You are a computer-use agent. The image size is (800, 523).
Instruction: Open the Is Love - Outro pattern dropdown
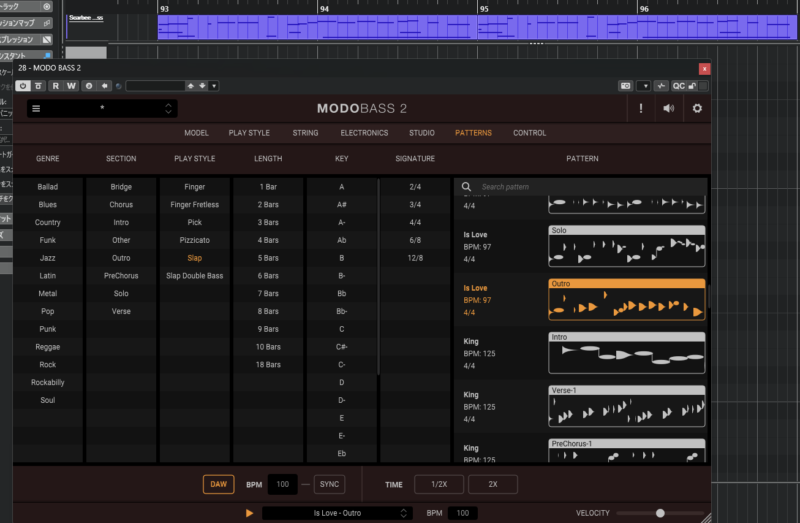(x=337, y=513)
